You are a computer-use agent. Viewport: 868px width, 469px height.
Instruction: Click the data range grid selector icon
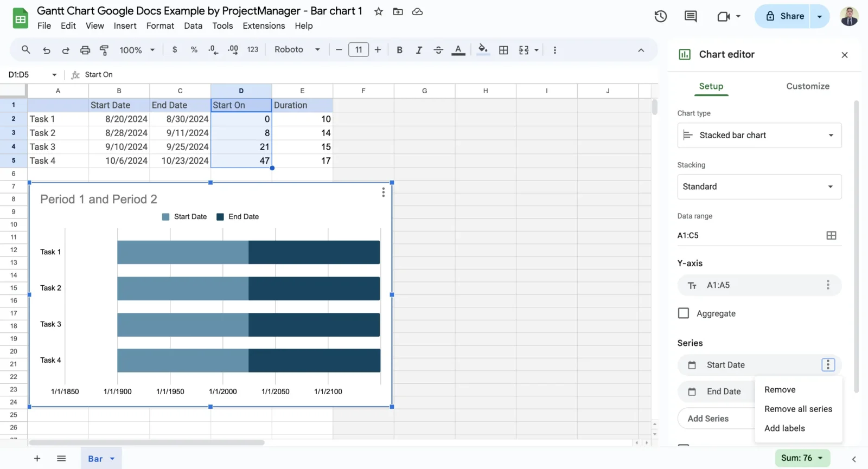pos(831,235)
